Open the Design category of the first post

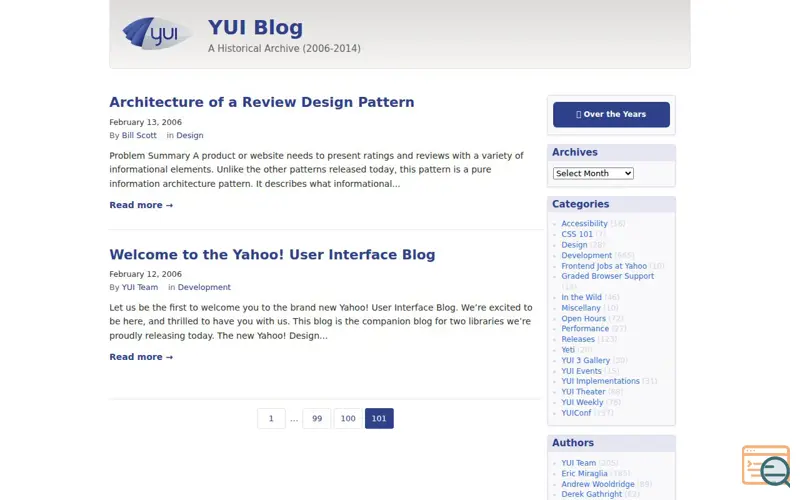(x=190, y=135)
